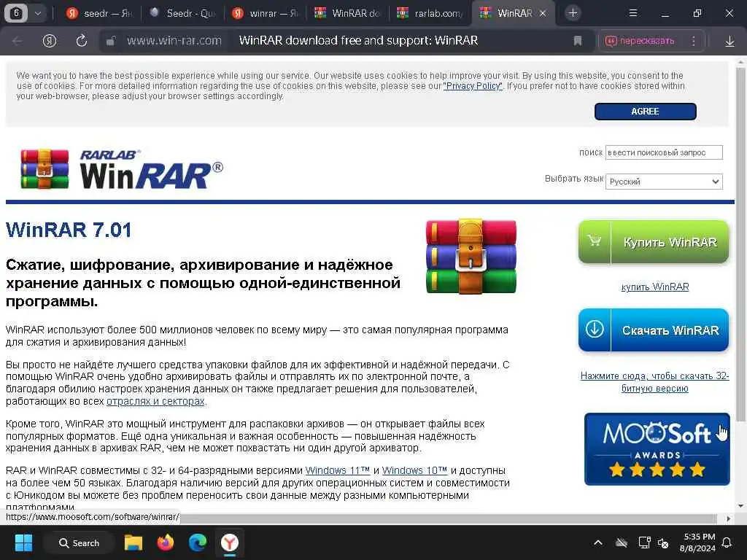This screenshot has width=747, height=560.
Task: Click the vertical scrollbar down arrow
Action: tap(740, 506)
